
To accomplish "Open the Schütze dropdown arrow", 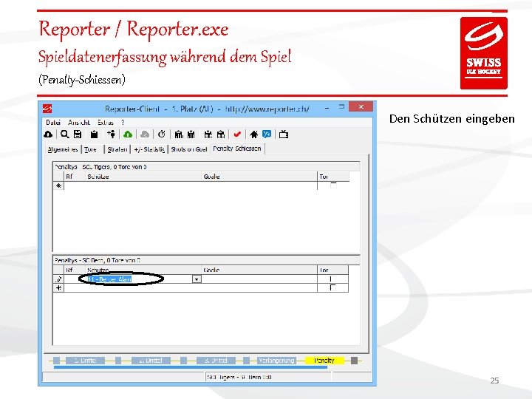I will coord(197,279).
